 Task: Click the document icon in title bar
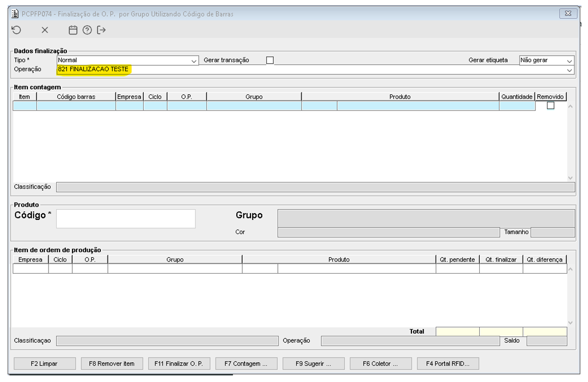pyautogui.click(x=16, y=14)
